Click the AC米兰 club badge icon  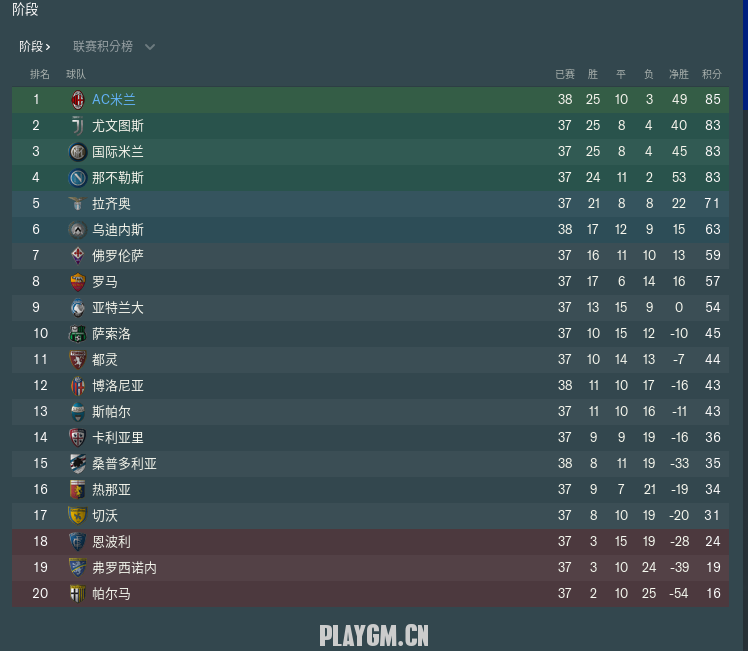tap(77, 100)
